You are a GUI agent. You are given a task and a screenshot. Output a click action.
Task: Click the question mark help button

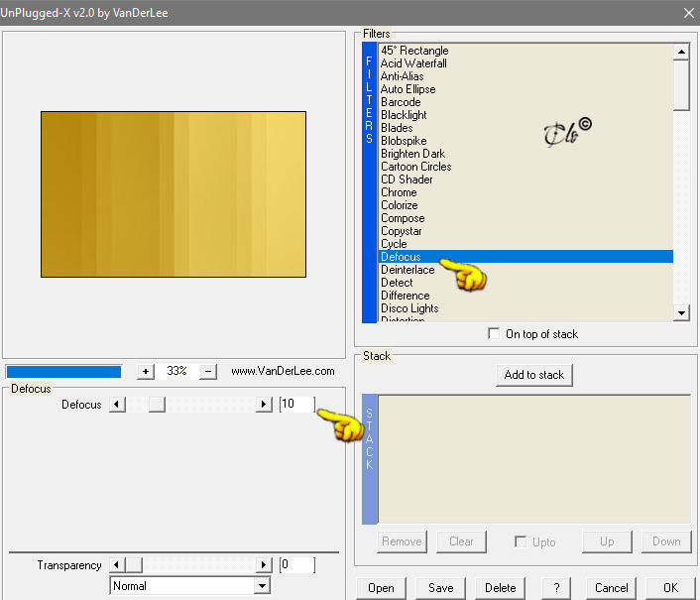[x=556, y=588]
